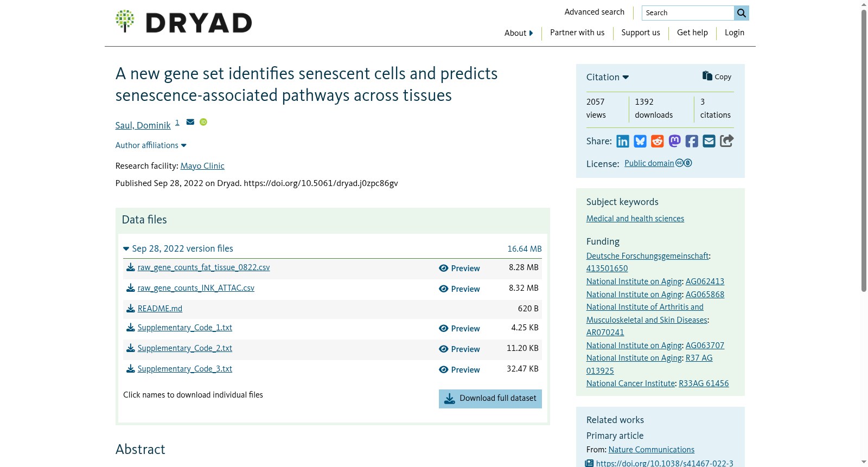Share dataset on Mastodon
This screenshot has width=868, height=467.
point(674,142)
